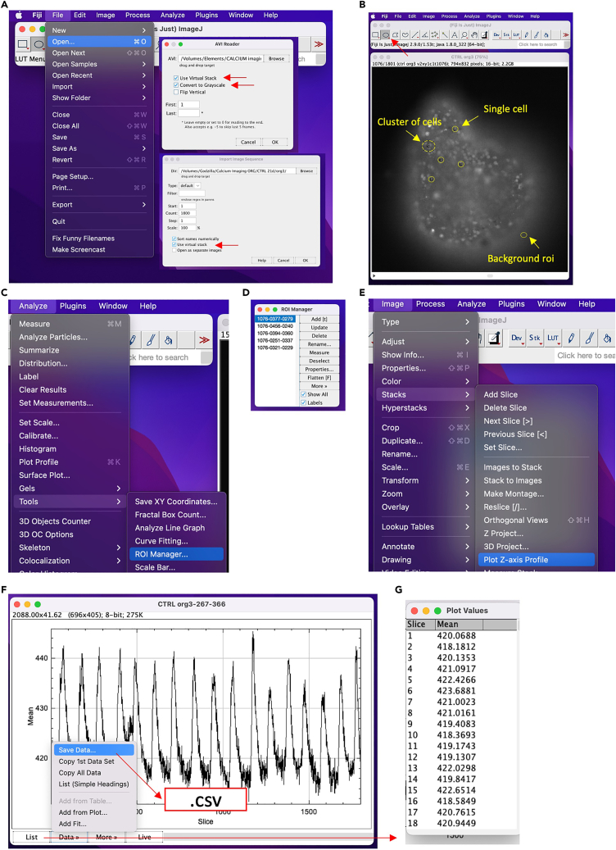Activate the Magnifying glass tool in panel B
Image resolution: width=616 pixels, height=850 pixels.
point(464,35)
